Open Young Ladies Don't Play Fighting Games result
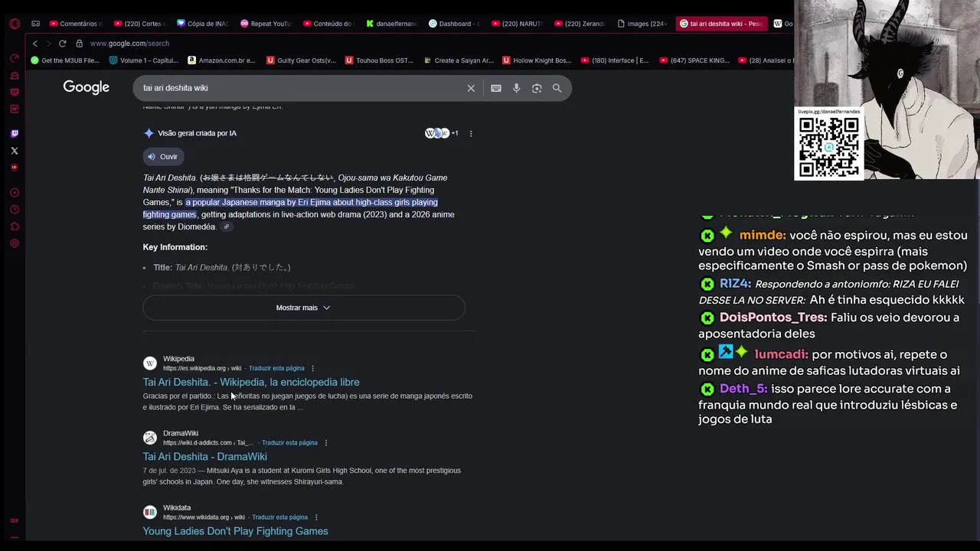Image resolution: width=980 pixels, height=551 pixels. pos(235,531)
